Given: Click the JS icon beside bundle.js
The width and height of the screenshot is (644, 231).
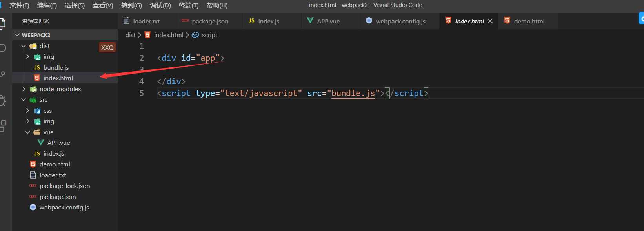Looking at the screenshot, I should click(x=37, y=68).
